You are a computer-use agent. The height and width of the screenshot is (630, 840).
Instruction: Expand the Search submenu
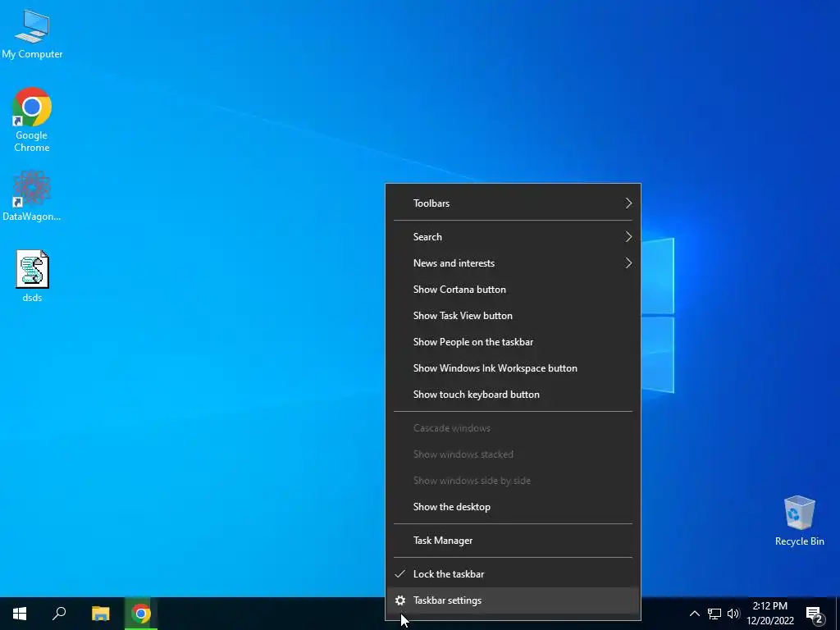click(513, 237)
